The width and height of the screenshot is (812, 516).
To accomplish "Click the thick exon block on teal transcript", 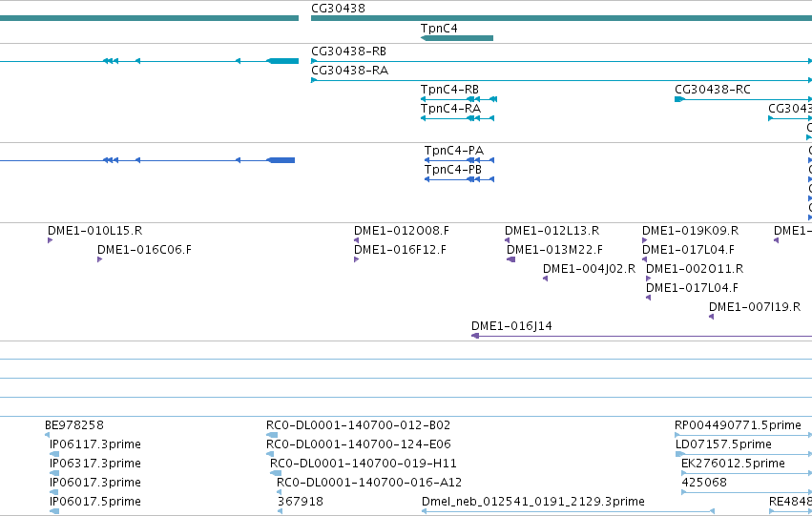I will tap(283, 61).
